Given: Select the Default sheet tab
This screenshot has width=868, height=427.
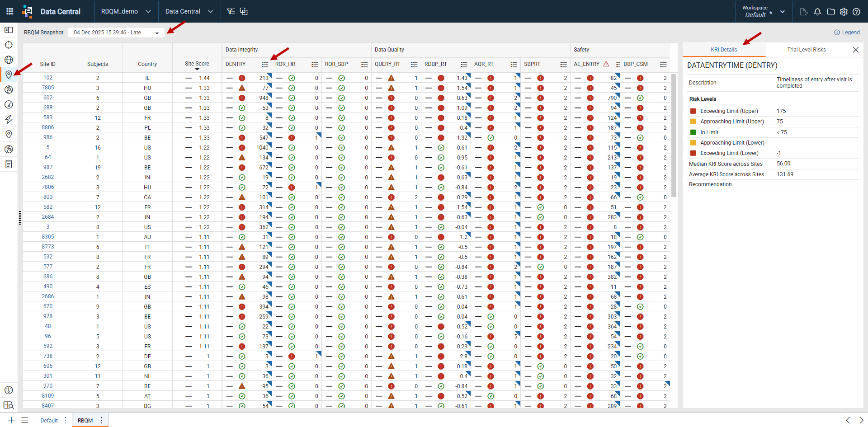Looking at the screenshot, I should 49,420.
